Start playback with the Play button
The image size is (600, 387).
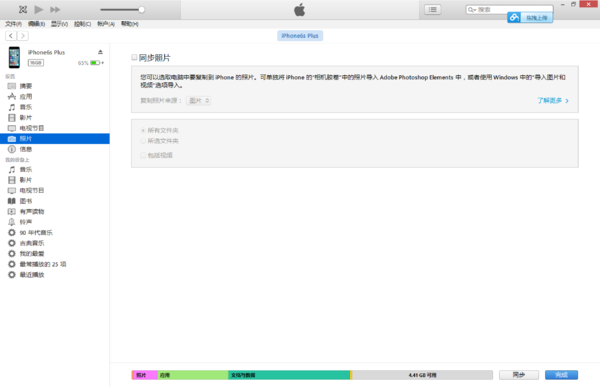(39, 10)
